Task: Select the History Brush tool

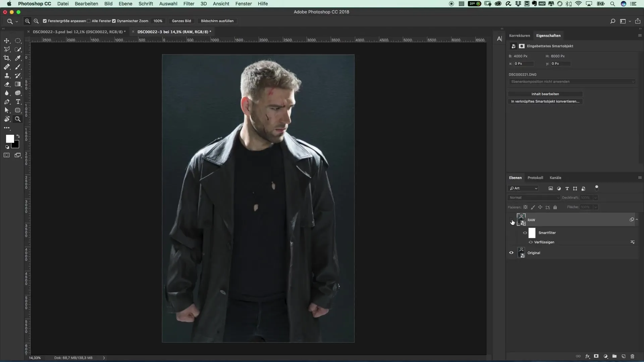Action: point(18,76)
